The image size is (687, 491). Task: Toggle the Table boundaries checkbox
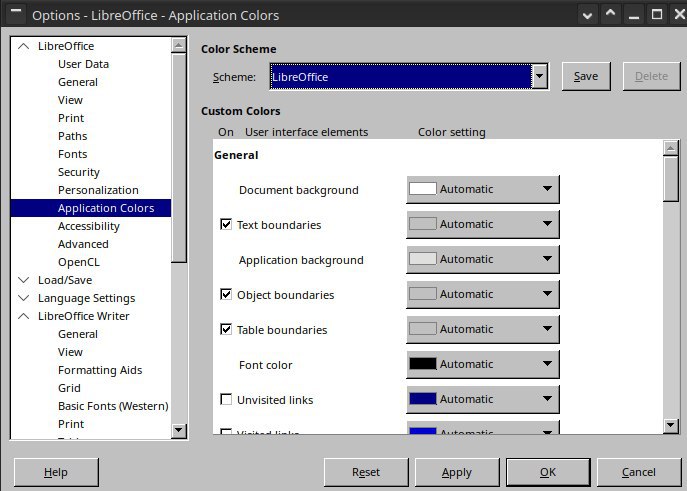tap(226, 329)
